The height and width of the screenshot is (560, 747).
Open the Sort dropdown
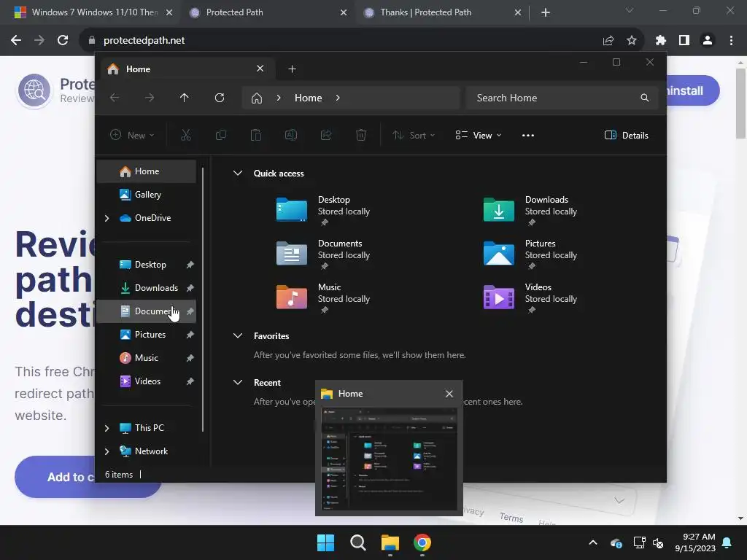click(414, 135)
